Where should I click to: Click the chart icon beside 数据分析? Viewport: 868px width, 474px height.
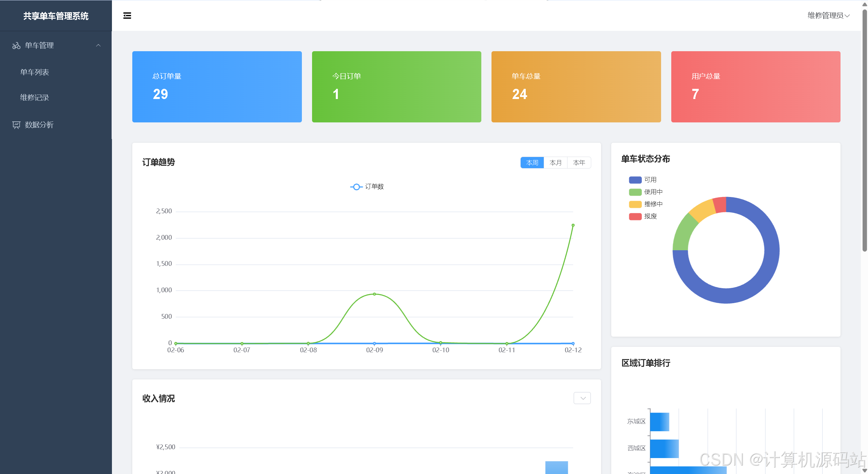pyautogui.click(x=16, y=125)
